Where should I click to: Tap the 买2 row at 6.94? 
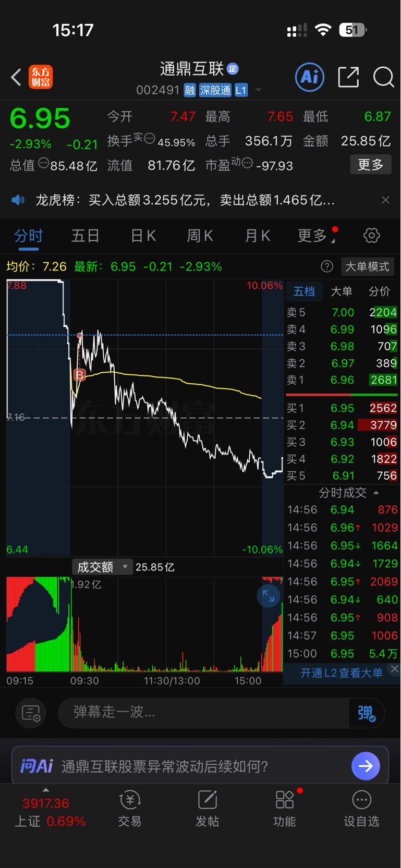point(342,425)
